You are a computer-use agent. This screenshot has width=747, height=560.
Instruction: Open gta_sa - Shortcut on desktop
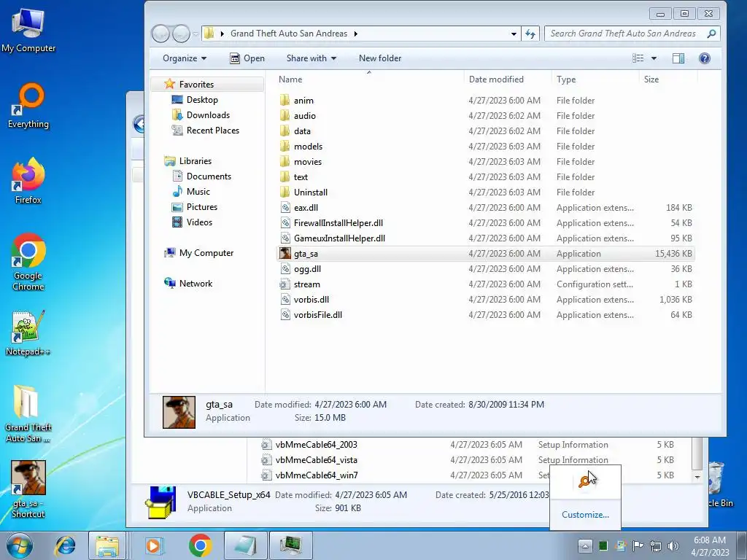[x=28, y=489]
